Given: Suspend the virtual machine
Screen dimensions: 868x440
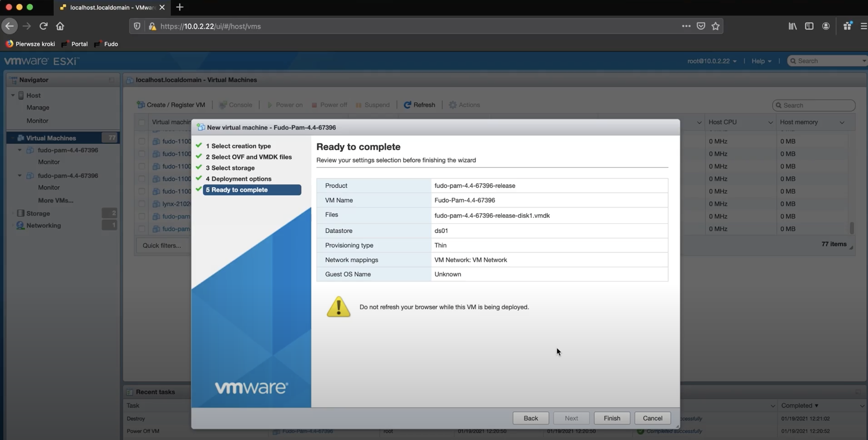Looking at the screenshot, I should click(x=373, y=105).
